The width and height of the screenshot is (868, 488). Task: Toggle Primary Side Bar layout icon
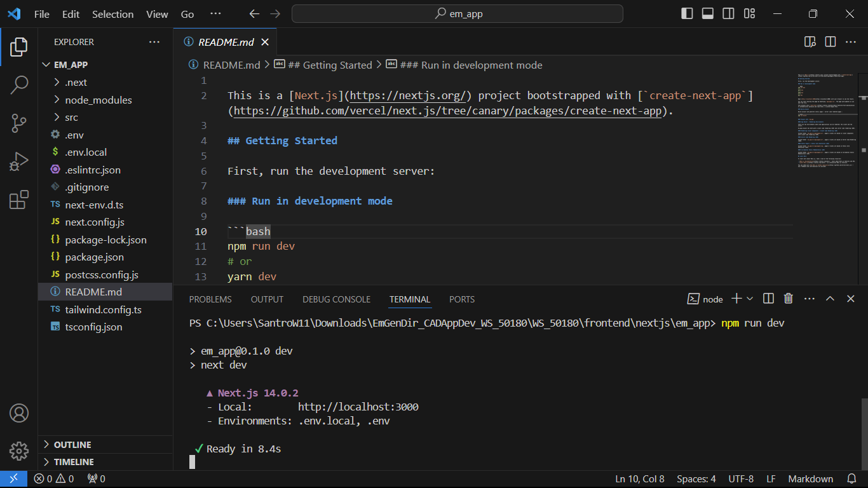pos(687,14)
